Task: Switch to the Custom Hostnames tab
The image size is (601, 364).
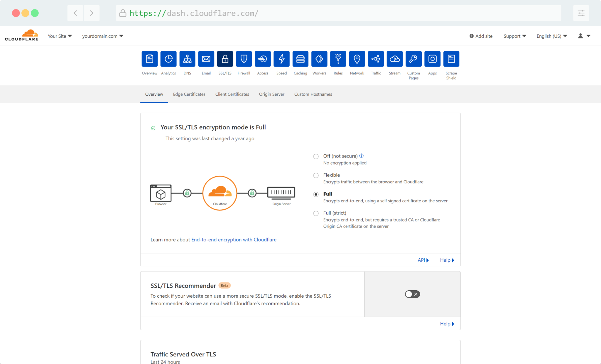Action: pos(313,94)
